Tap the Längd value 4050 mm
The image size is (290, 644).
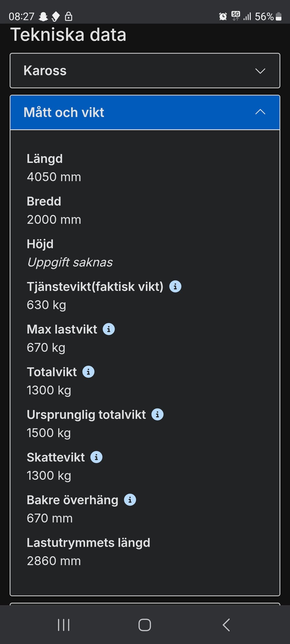pyautogui.click(x=54, y=177)
